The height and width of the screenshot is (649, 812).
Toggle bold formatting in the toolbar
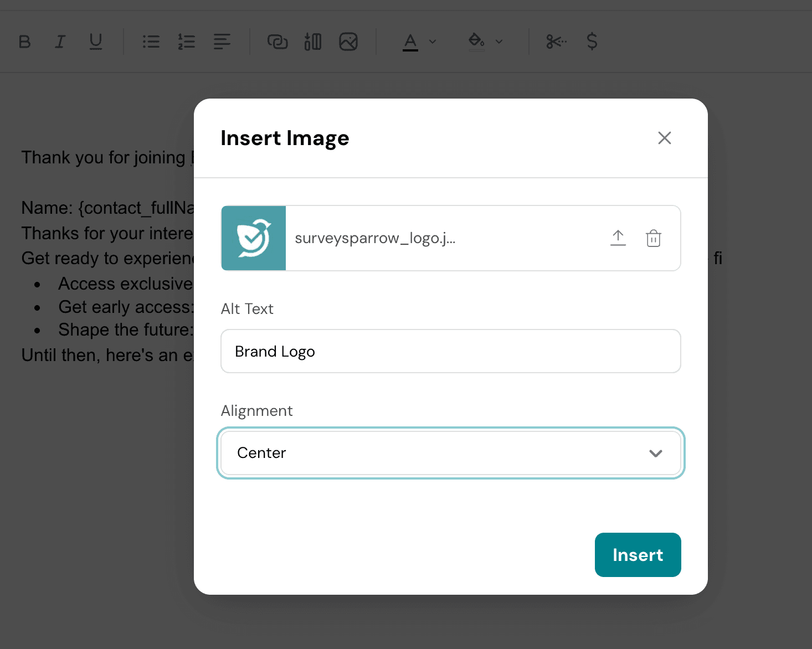(25, 42)
